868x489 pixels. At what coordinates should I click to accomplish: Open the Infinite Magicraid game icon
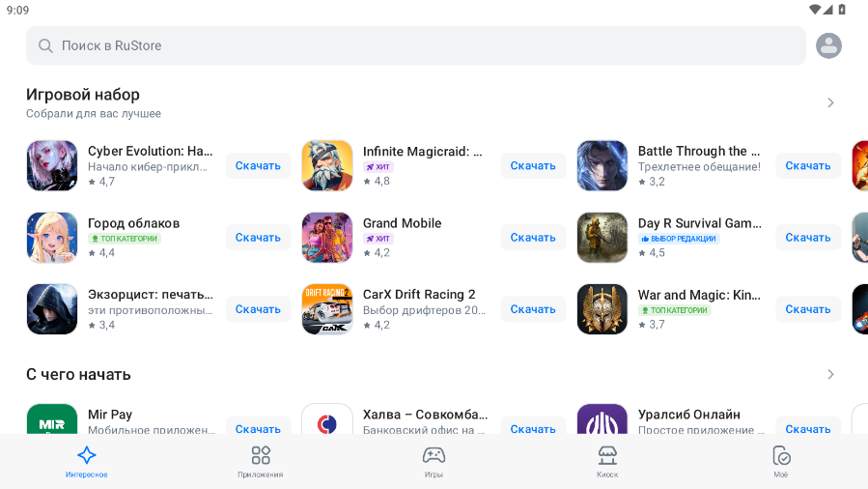click(327, 166)
